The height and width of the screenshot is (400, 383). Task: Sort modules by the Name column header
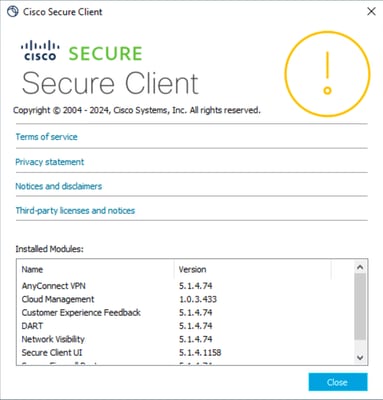click(95, 269)
